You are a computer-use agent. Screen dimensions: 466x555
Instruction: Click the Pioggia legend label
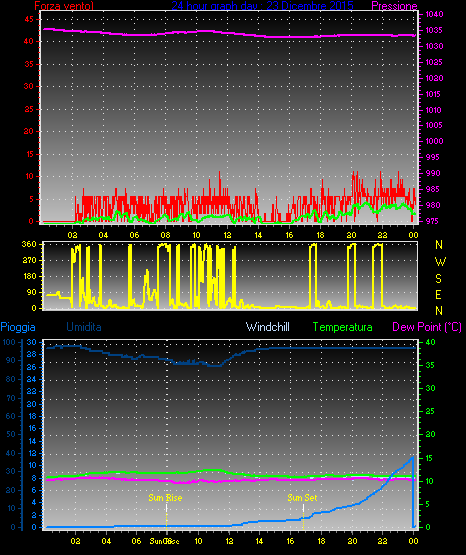[18, 327]
